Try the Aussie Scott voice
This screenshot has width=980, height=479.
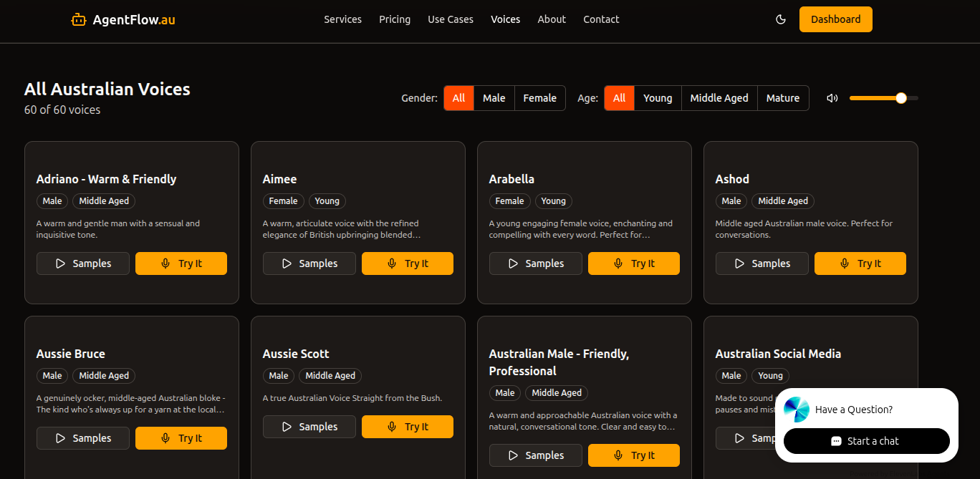(x=407, y=427)
